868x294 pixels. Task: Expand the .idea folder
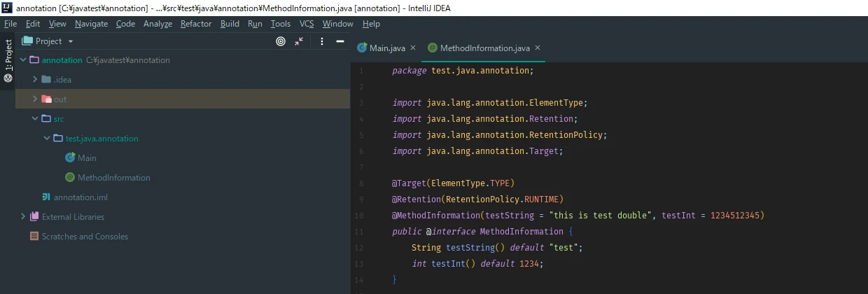coord(35,80)
